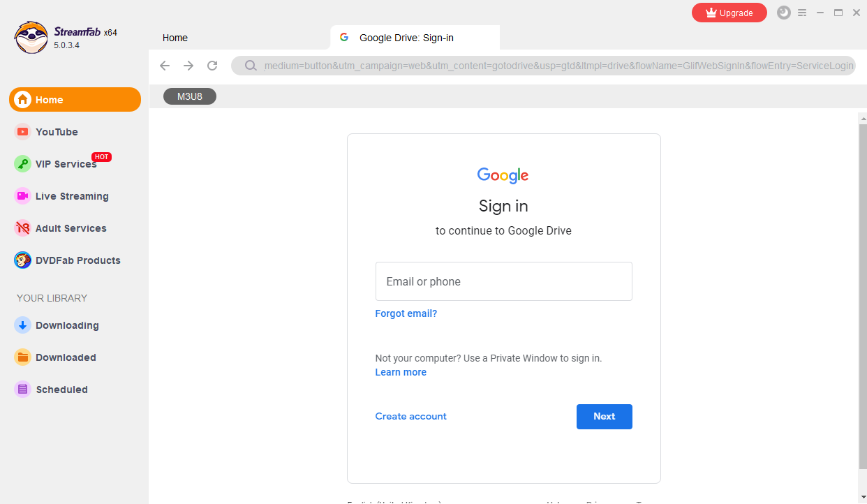Click the blue Next button

pos(605,417)
